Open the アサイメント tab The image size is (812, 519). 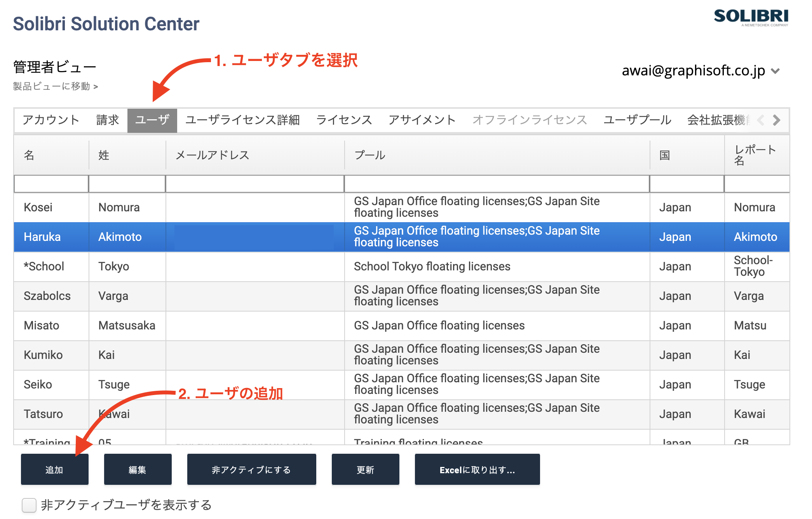coord(422,120)
